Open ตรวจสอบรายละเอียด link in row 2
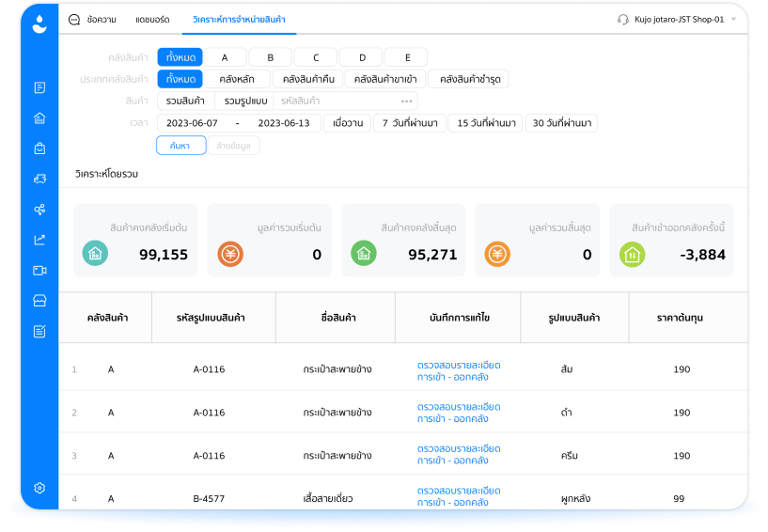768x532 pixels. point(459,413)
